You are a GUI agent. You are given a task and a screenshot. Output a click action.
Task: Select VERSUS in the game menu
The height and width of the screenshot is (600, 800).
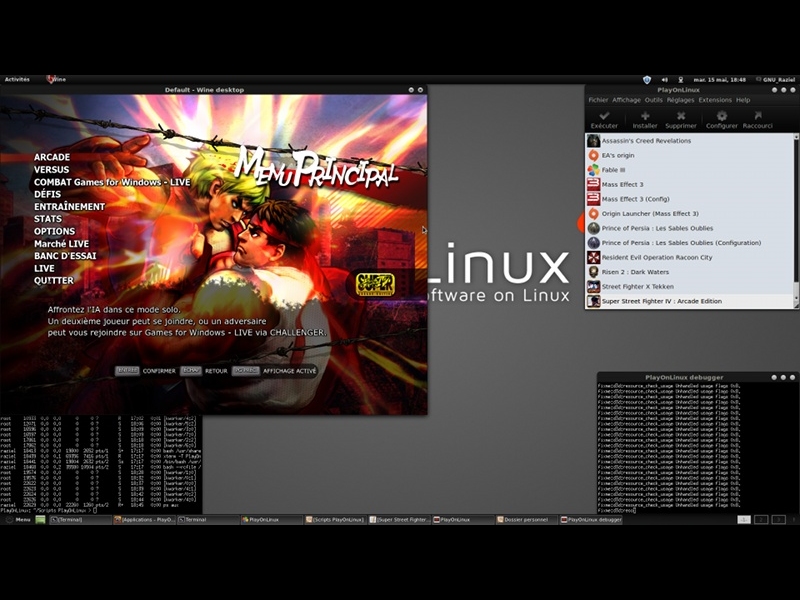[x=51, y=170]
